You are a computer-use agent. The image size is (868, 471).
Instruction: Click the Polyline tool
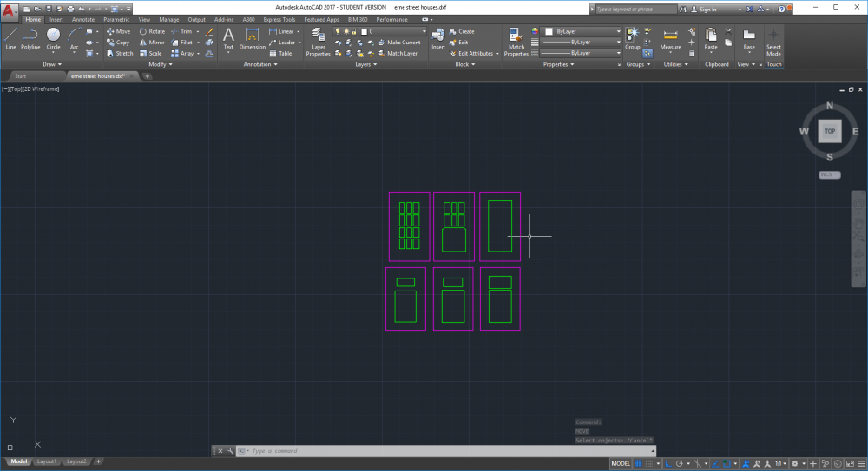click(x=30, y=37)
